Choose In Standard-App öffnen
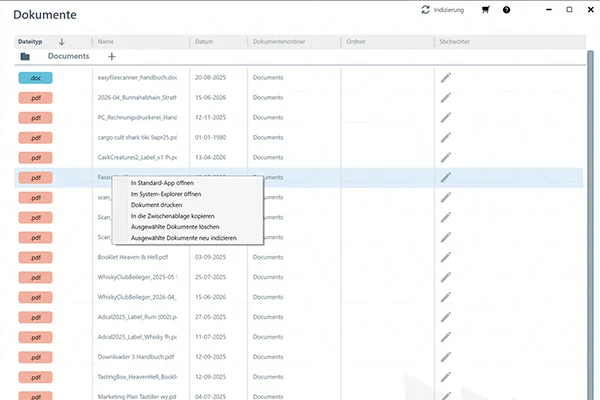 [x=162, y=183]
